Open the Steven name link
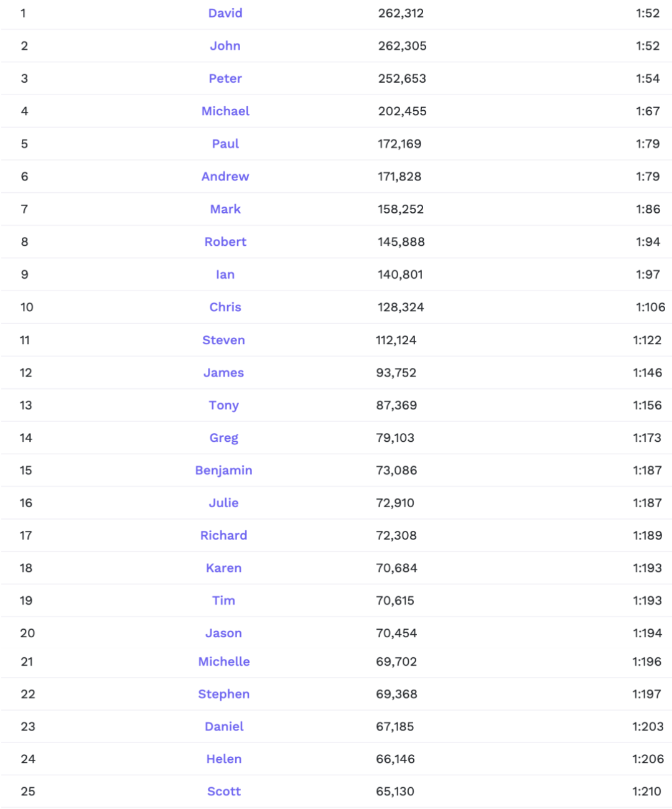 pos(223,340)
